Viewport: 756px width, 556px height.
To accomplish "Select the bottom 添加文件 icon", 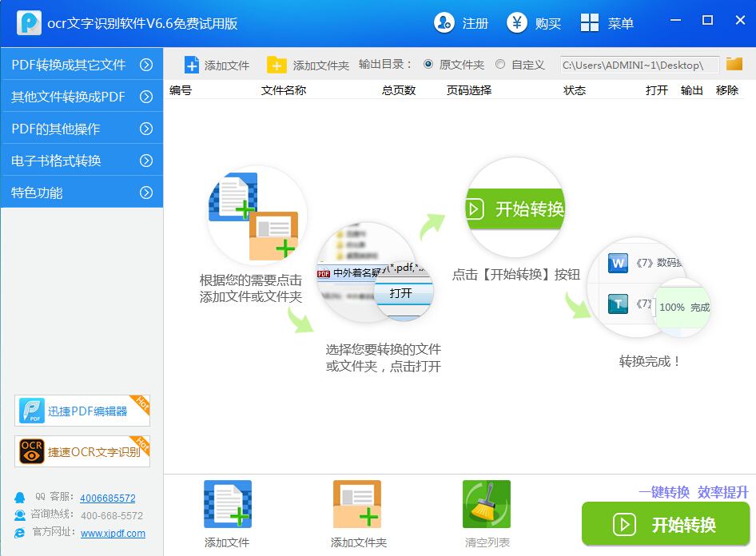I will tap(228, 504).
